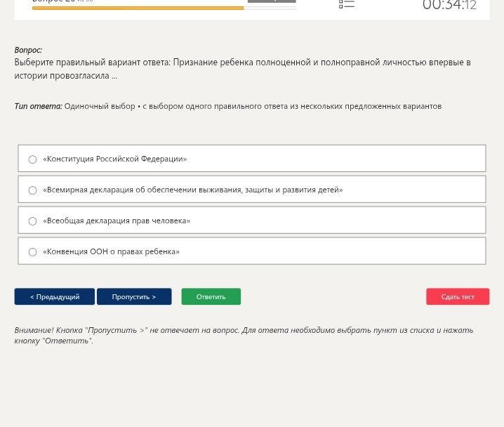Viewport: 504px width, 427px height.
Task: Click the «Одиночный выбор» text
Action: tap(100, 106)
